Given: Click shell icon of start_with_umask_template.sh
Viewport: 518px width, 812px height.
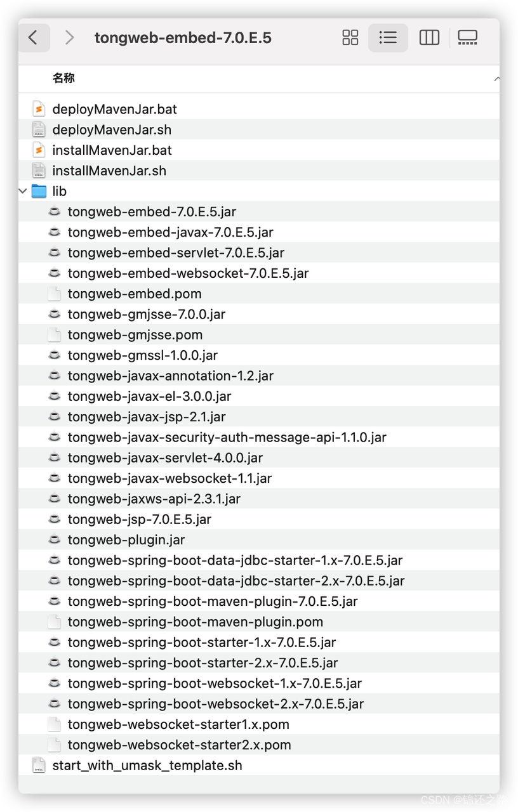Looking at the screenshot, I should click(39, 765).
